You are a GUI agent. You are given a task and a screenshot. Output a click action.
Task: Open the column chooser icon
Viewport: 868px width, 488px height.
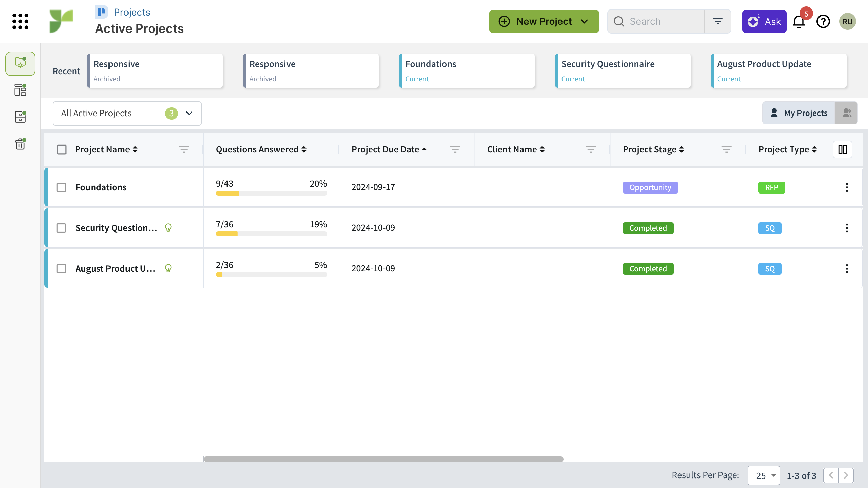(843, 149)
